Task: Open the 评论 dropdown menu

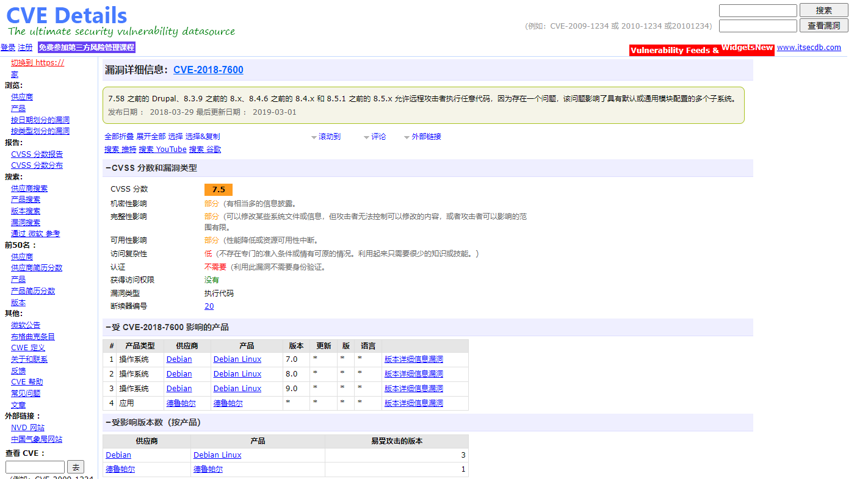Action: (x=375, y=137)
